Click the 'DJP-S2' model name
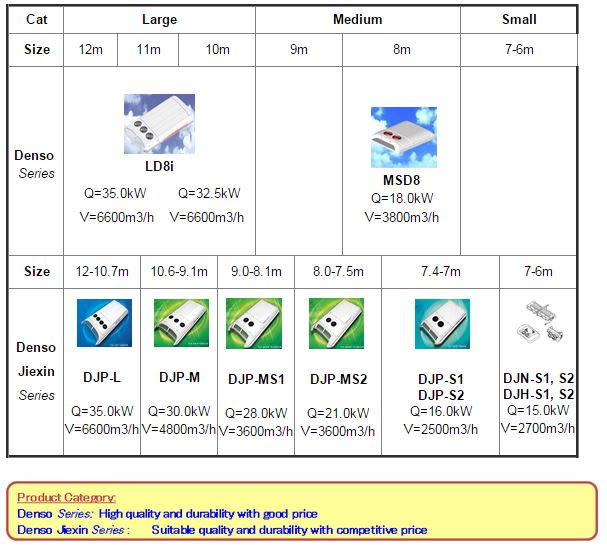The image size is (607, 548). click(x=441, y=395)
